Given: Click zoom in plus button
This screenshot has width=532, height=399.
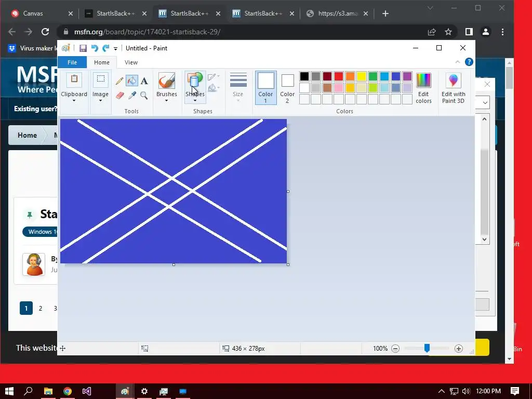Looking at the screenshot, I should coord(458,349).
